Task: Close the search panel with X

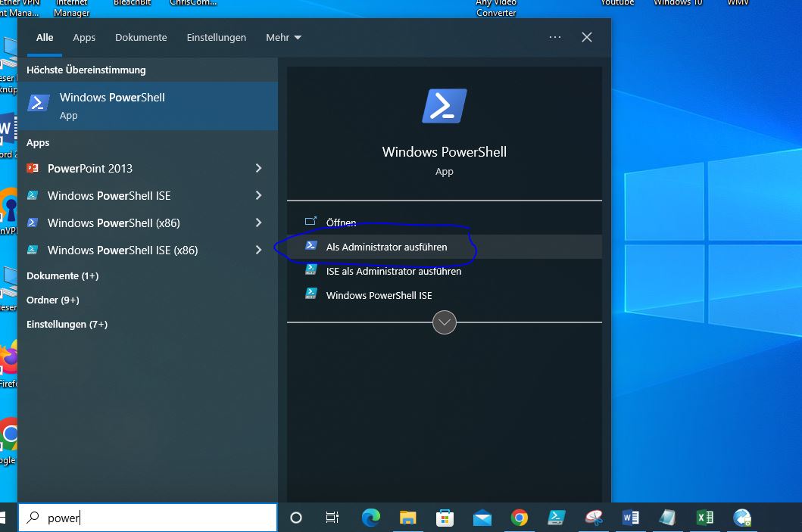Action: point(587,37)
